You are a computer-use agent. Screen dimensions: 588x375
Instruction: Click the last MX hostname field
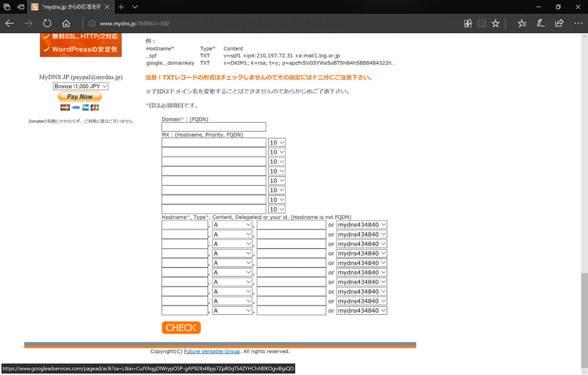[214, 209]
